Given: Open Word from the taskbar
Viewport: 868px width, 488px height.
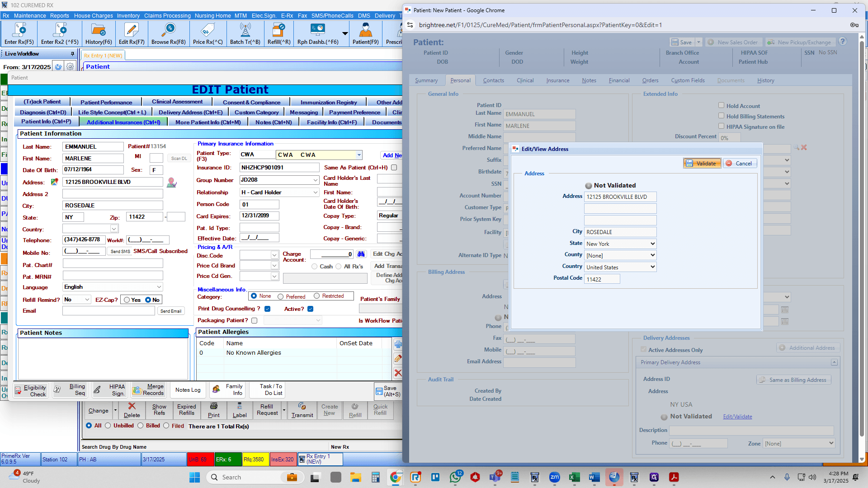Looking at the screenshot, I should click(594, 477).
